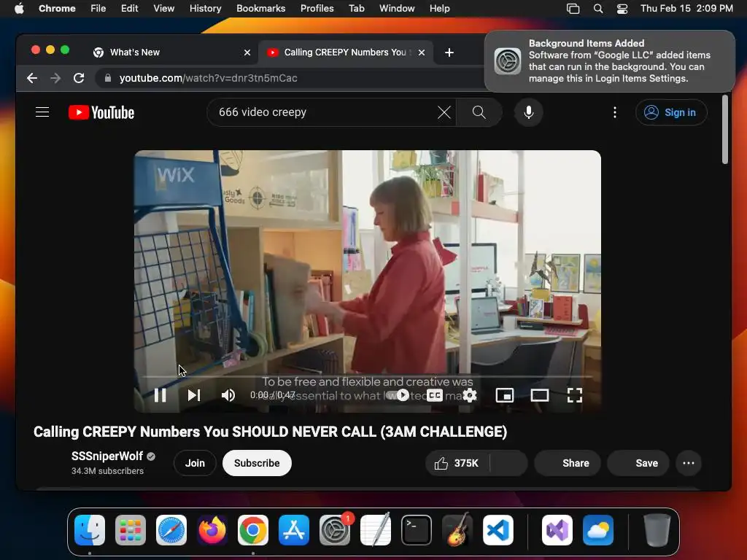The image size is (747, 560).
Task: View site security lock info
Action: click(x=108, y=78)
